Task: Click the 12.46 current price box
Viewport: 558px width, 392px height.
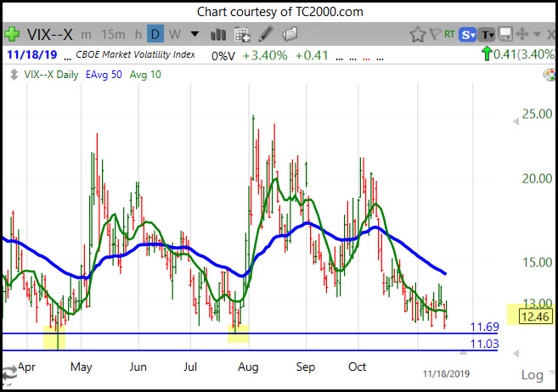Action: [536, 316]
